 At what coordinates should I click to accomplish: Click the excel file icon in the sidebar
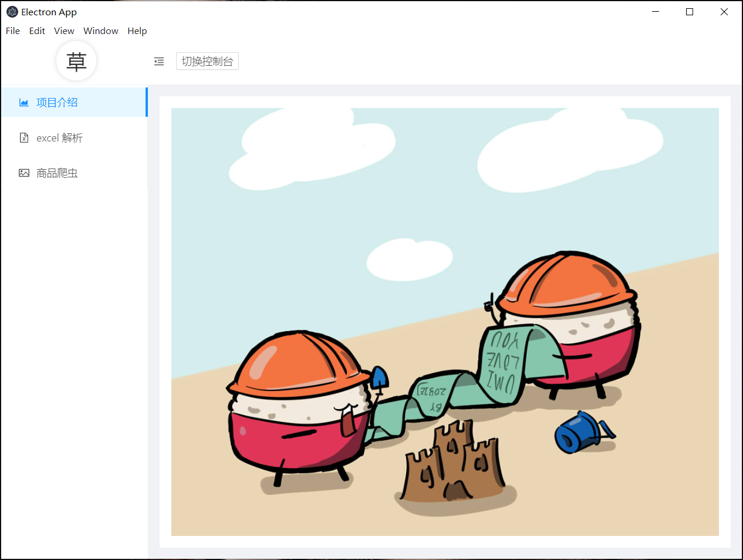pos(24,137)
